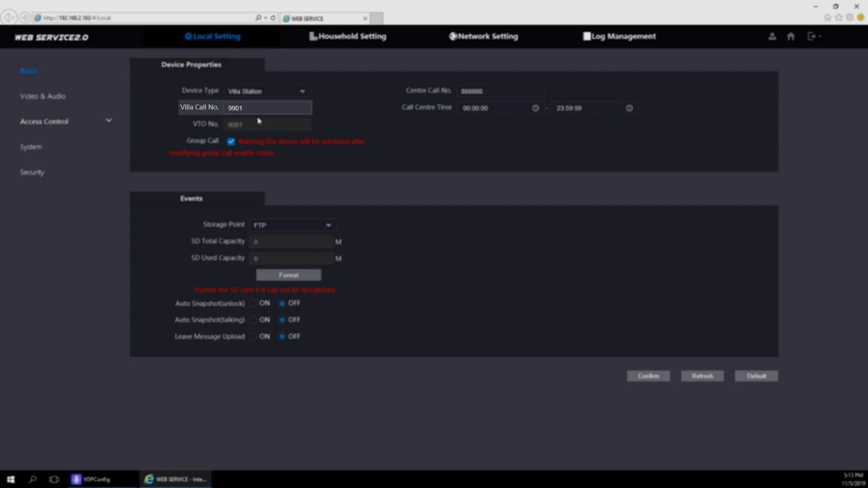The width and height of the screenshot is (868, 488).
Task: Open the user account icon
Action: coord(772,36)
